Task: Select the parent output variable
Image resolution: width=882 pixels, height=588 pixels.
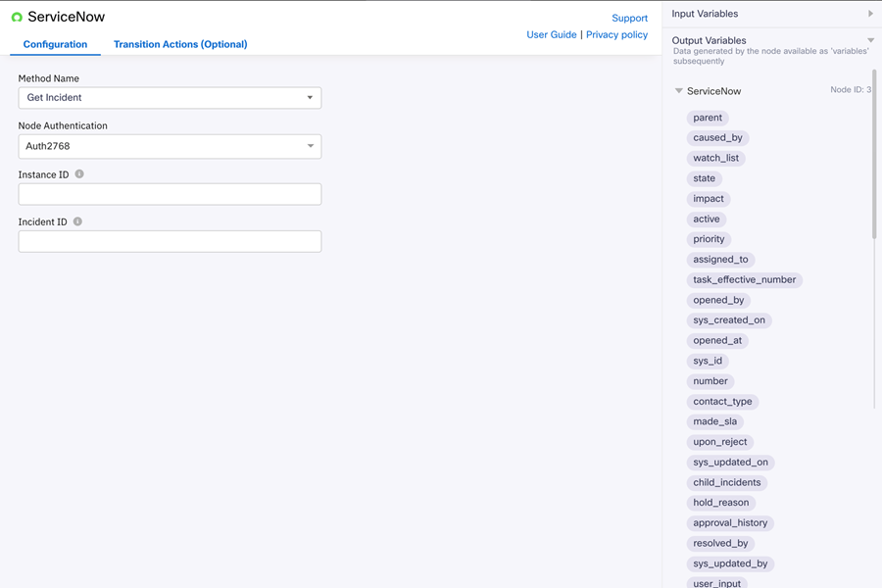Action: pos(708,118)
